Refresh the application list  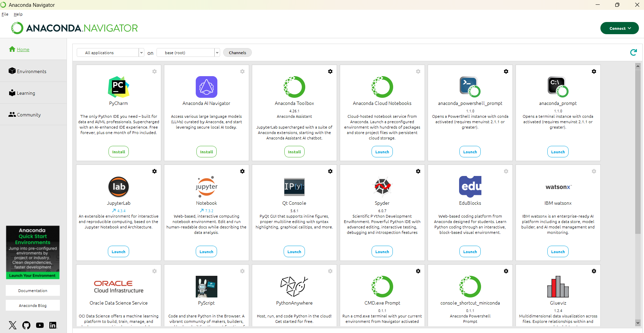click(x=634, y=52)
